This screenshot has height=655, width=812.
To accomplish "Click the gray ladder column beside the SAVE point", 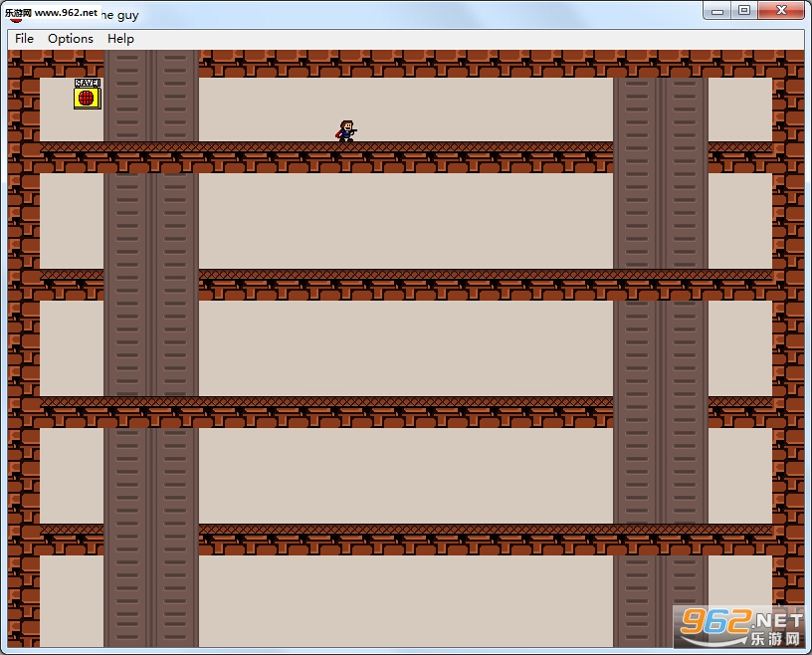I will [151, 348].
